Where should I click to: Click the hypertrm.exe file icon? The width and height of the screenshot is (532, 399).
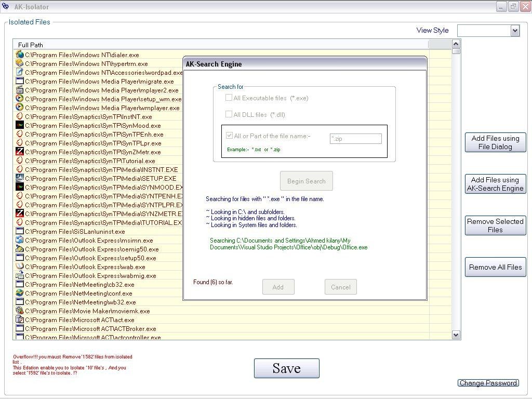(x=20, y=63)
